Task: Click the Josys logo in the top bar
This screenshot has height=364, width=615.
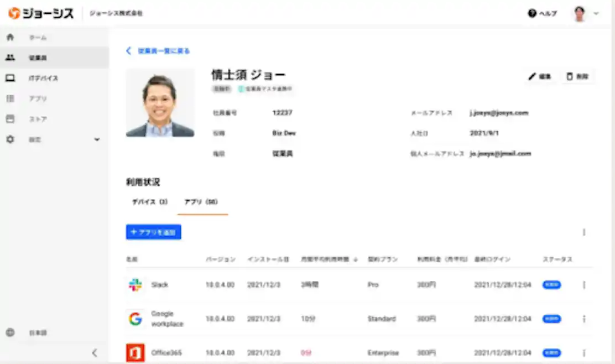Action: [39, 13]
